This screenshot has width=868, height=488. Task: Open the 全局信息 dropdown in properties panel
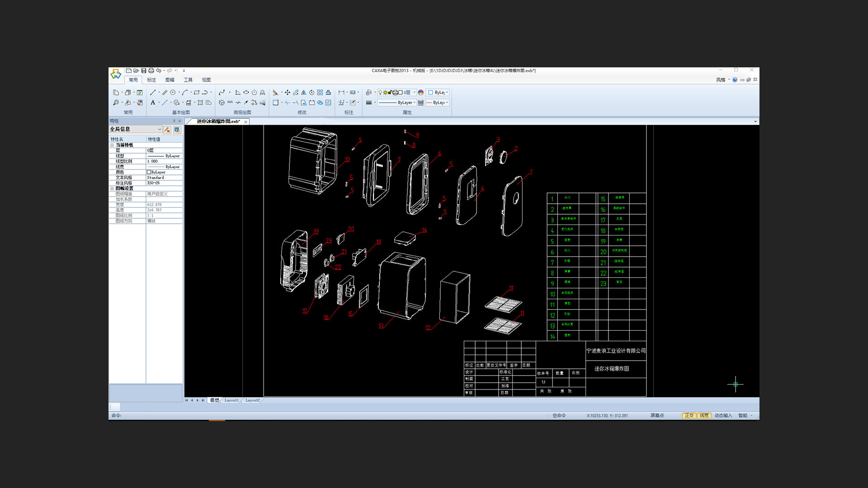click(x=159, y=129)
